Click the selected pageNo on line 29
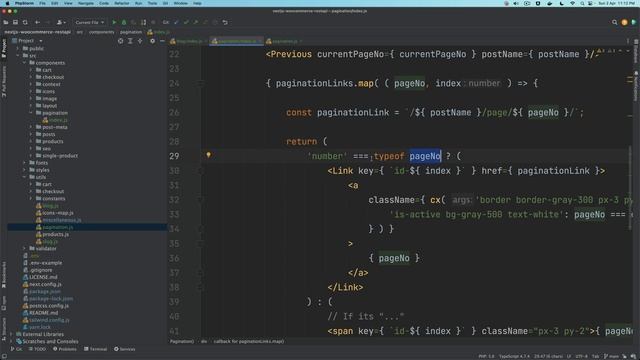The width and height of the screenshot is (640, 360). [x=425, y=156]
